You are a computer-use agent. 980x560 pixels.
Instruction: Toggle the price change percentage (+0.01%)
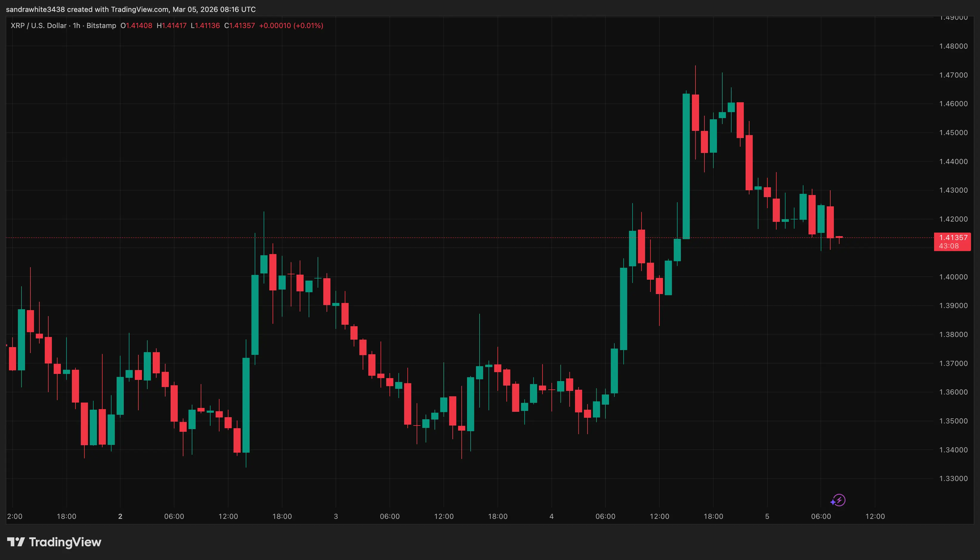pyautogui.click(x=308, y=25)
